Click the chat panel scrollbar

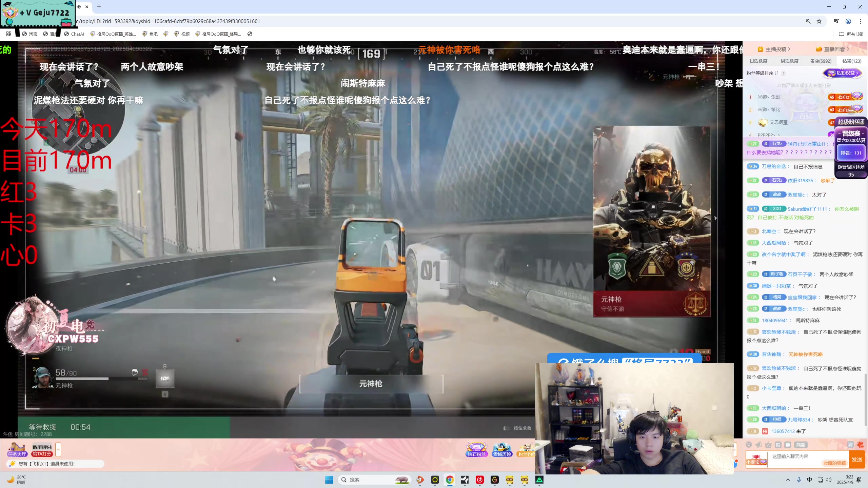tap(865, 400)
